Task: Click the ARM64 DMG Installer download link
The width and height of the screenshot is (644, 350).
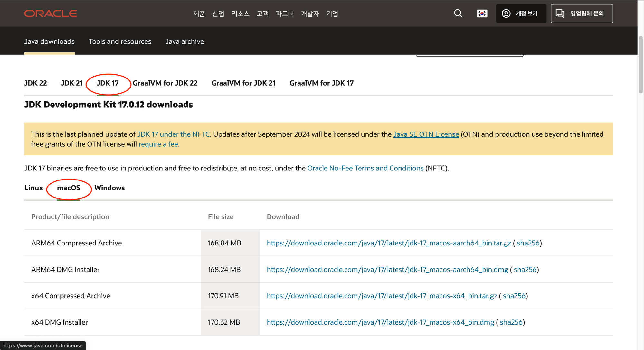Action: pos(387,270)
